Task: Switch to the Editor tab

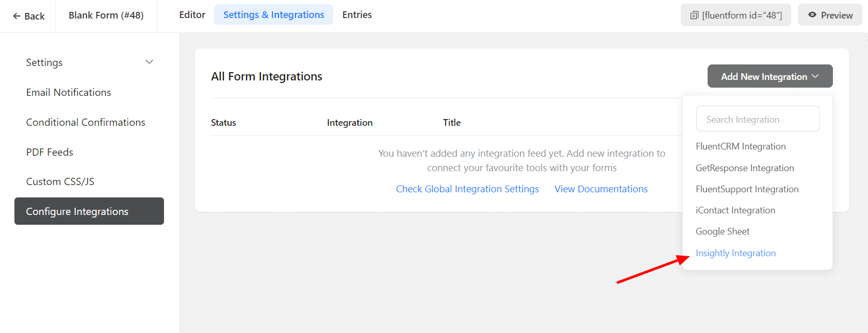Action: (x=192, y=15)
